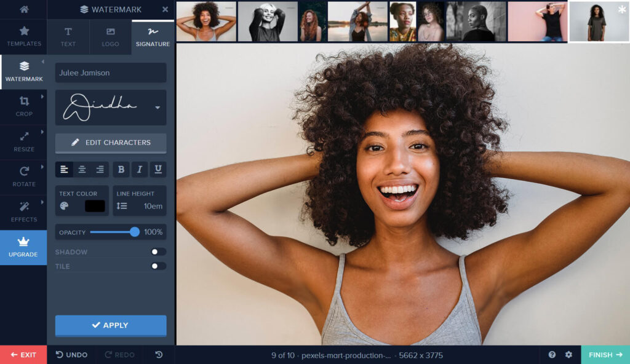This screenshot has width=630, height=364.
Task: Turn on Tile mode
Action: point(159,266)
